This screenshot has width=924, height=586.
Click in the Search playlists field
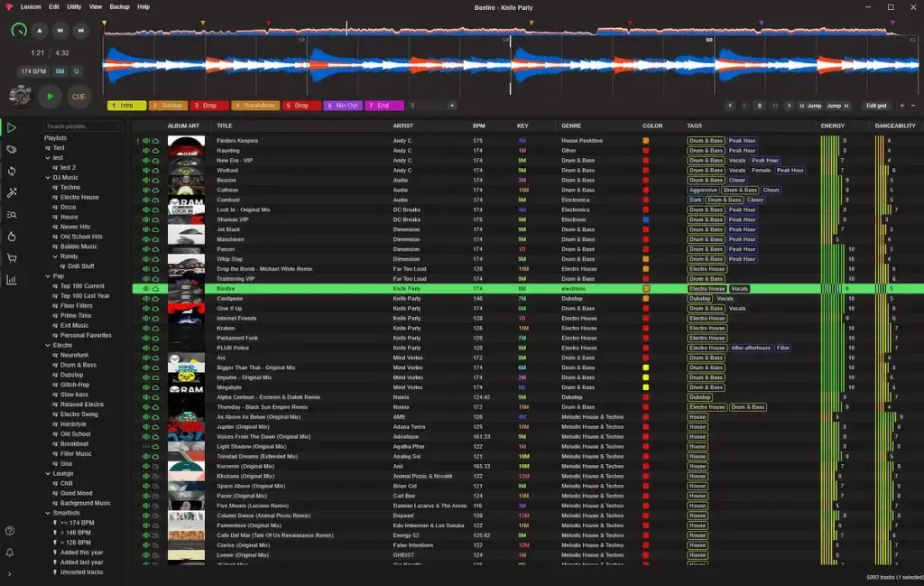pyautogui.click(x=83, y=126)
